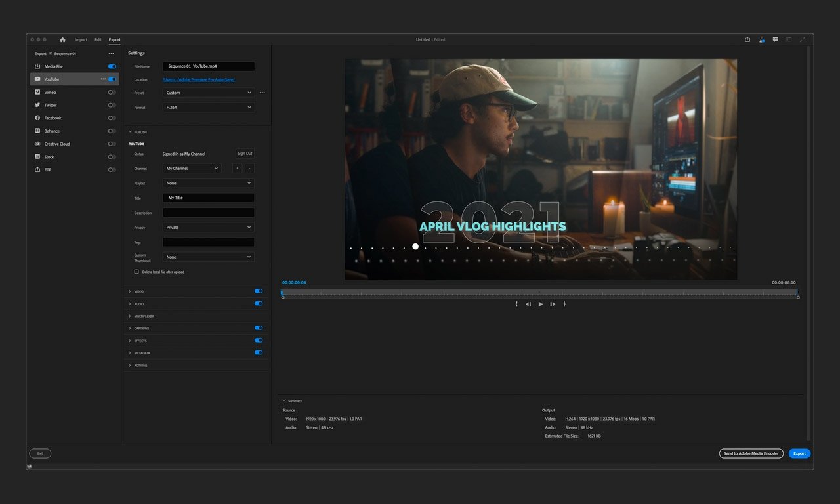Screen dimensions: 840x504
Task: Set Out point on the preview
Action: 564,304
